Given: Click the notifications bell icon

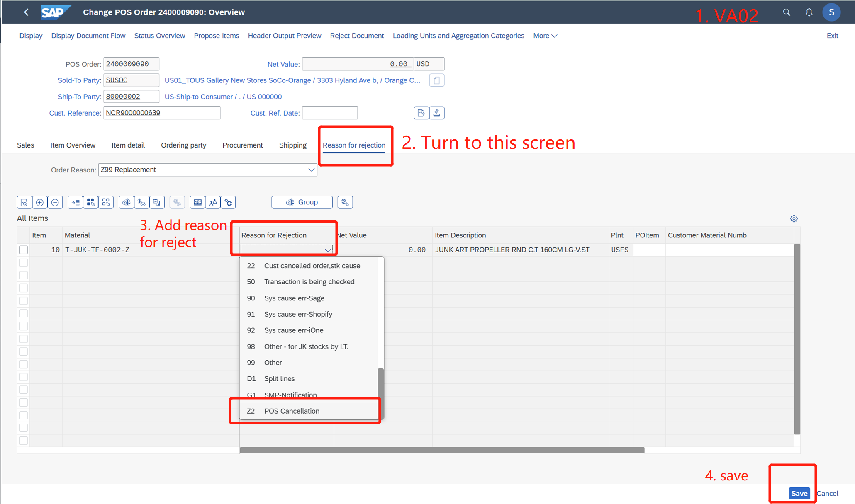Looking at the screenshot, I should [809, 12].
